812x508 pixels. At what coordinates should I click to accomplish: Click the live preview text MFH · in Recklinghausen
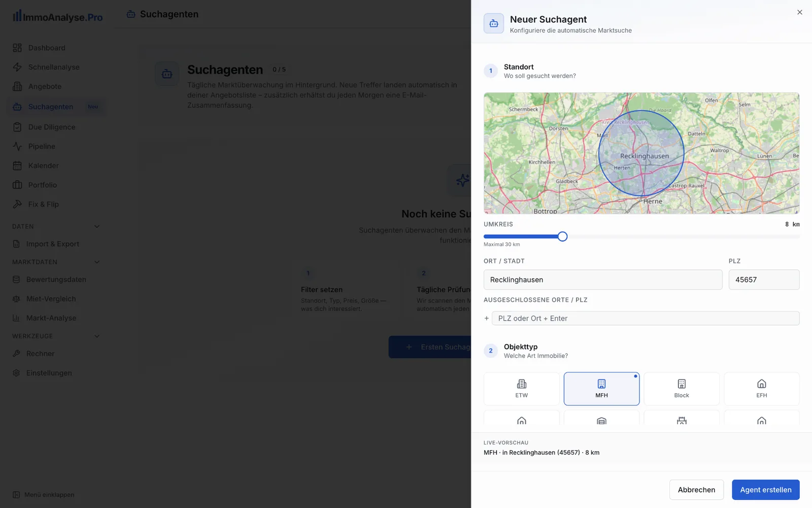pos(542,453)
